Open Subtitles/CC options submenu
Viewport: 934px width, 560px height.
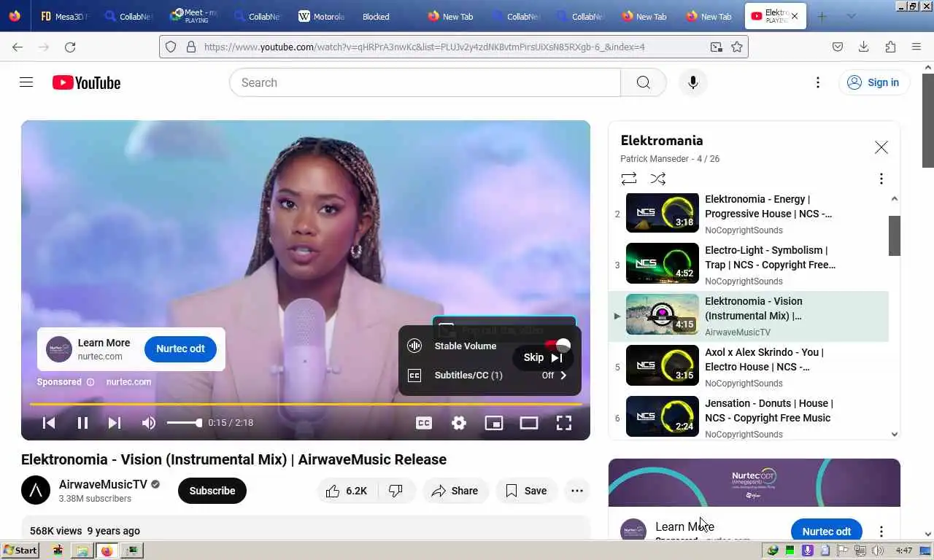tap(489, 376)
